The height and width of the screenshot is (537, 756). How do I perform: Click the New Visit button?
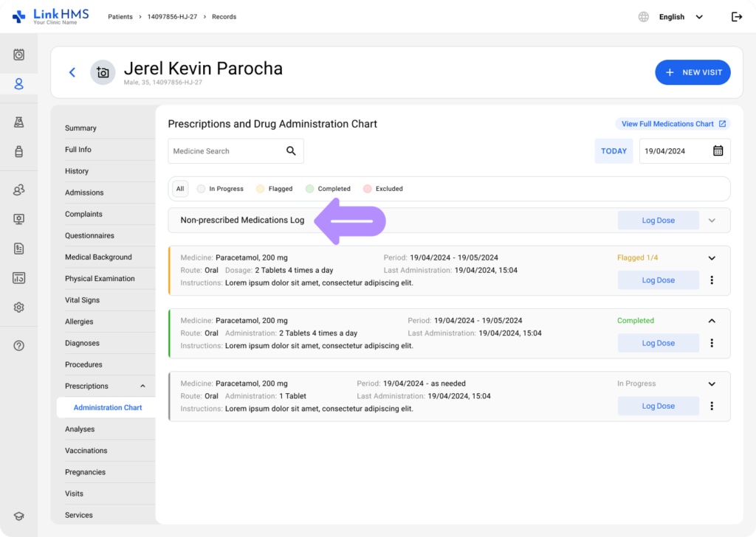point(693,72)
